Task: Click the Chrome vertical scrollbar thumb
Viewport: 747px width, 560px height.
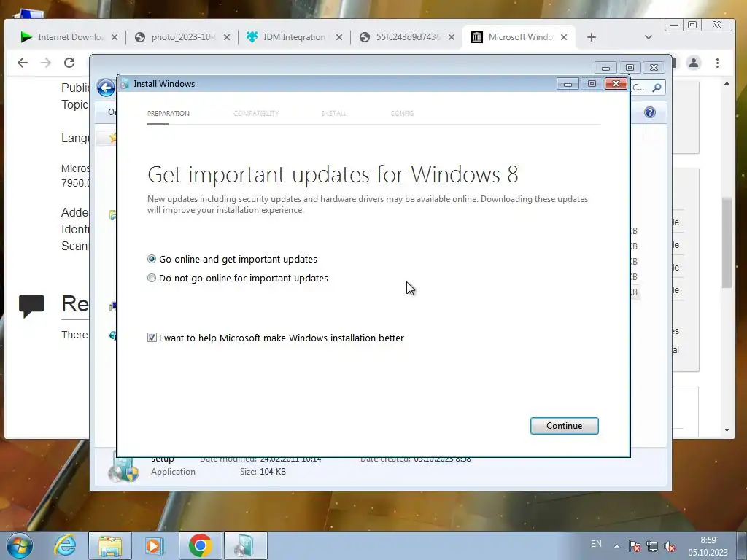Action: tap(727, 243)
